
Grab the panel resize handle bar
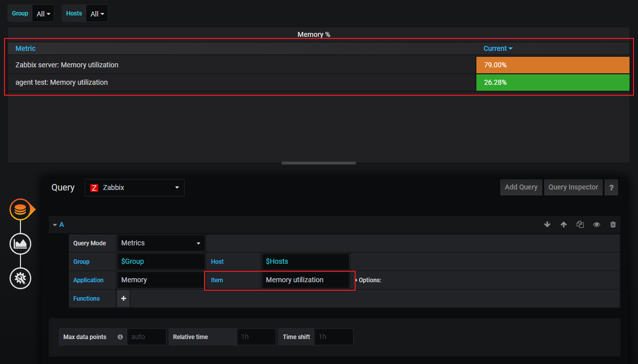tap(319, 163)
